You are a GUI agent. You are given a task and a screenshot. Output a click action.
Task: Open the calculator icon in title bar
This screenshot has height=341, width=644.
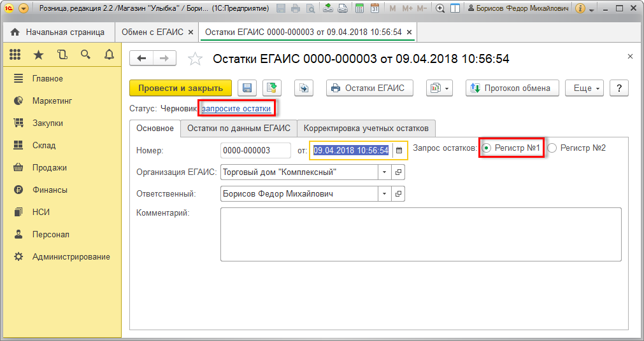[359, 8]
